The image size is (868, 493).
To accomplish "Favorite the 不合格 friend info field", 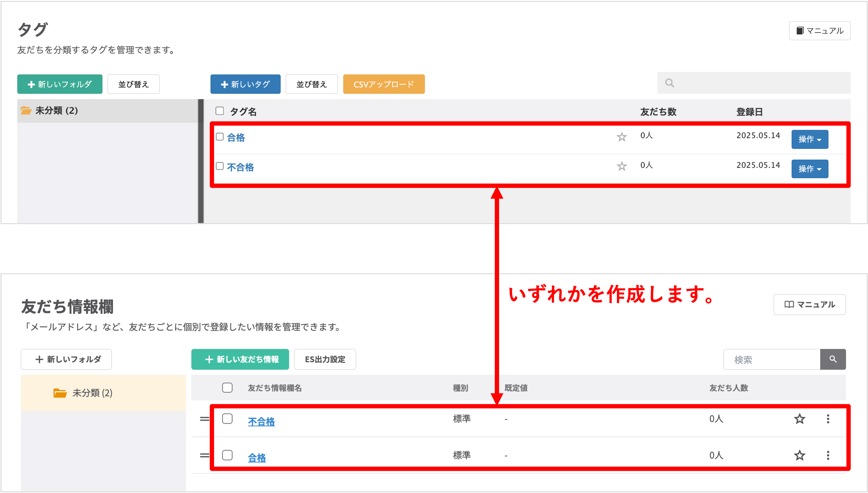I will pos(800,419).
